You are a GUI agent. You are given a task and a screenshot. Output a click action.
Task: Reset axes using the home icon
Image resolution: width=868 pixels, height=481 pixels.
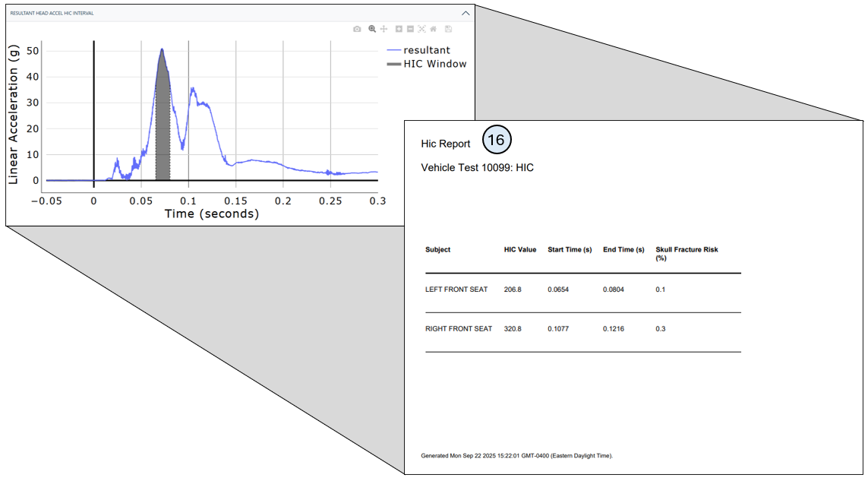pos(434,29)
